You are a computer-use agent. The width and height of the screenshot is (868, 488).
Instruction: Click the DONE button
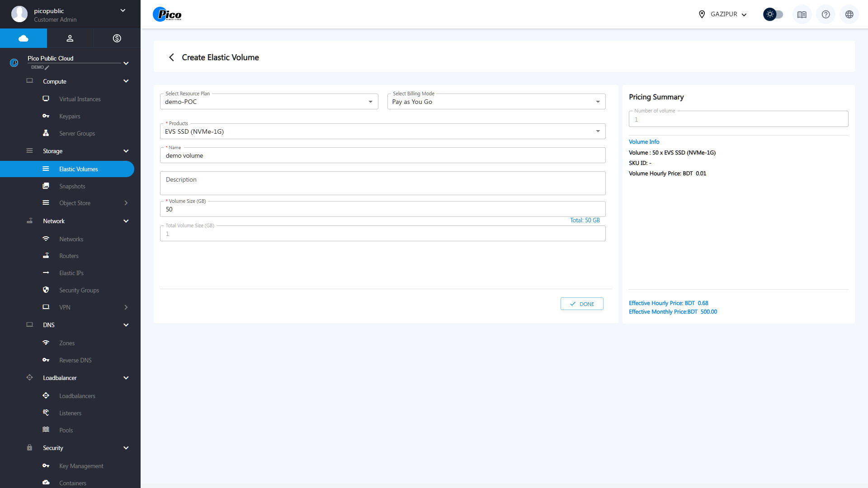coord(581,304)
